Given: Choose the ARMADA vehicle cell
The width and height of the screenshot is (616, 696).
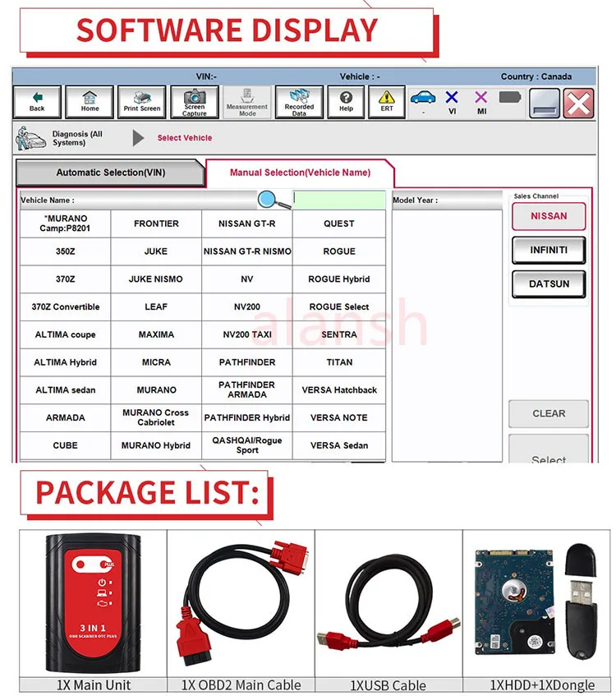Looking at the screenshot, I should point(65,417).
